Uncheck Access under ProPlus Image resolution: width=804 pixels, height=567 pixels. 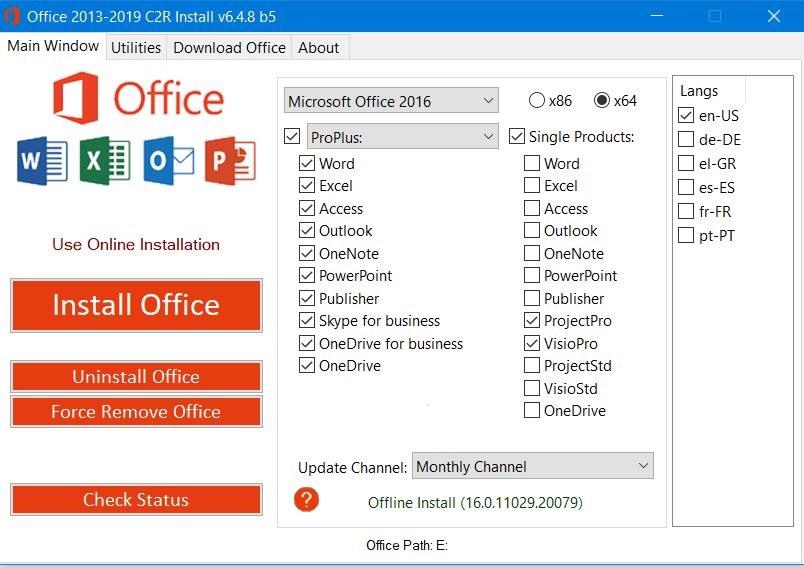307,208
